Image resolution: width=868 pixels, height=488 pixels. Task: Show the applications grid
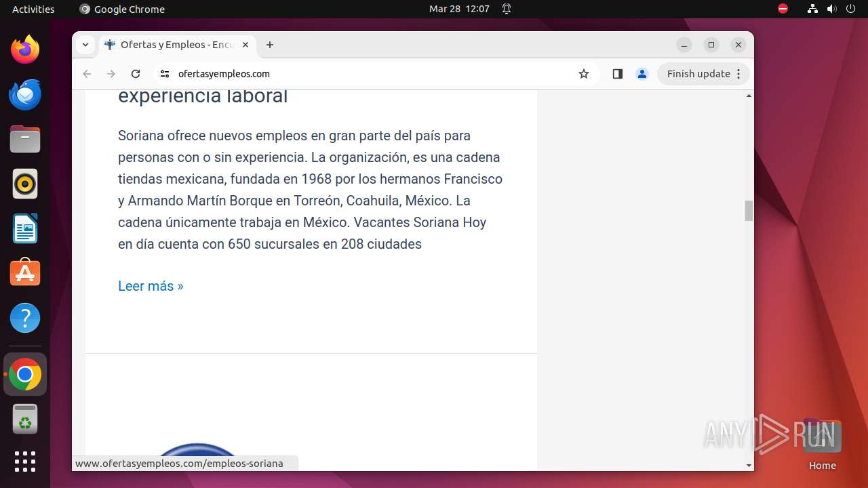(x=25, y=462)
